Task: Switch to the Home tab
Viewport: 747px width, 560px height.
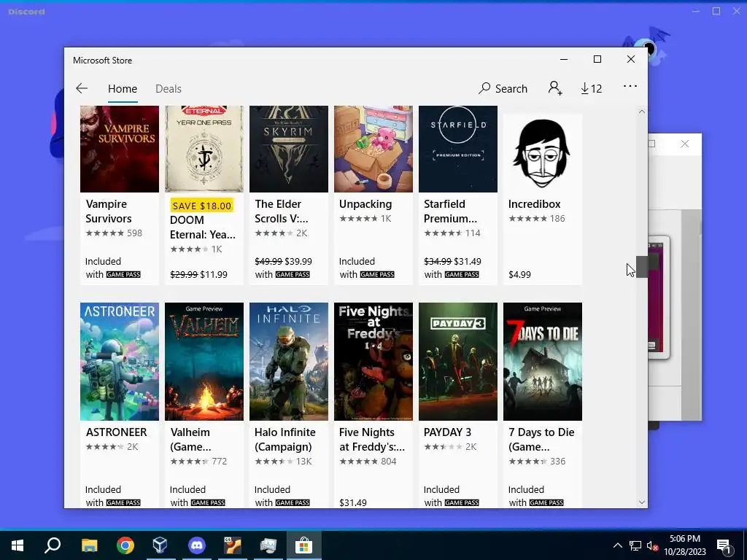Action: (123, 88)
